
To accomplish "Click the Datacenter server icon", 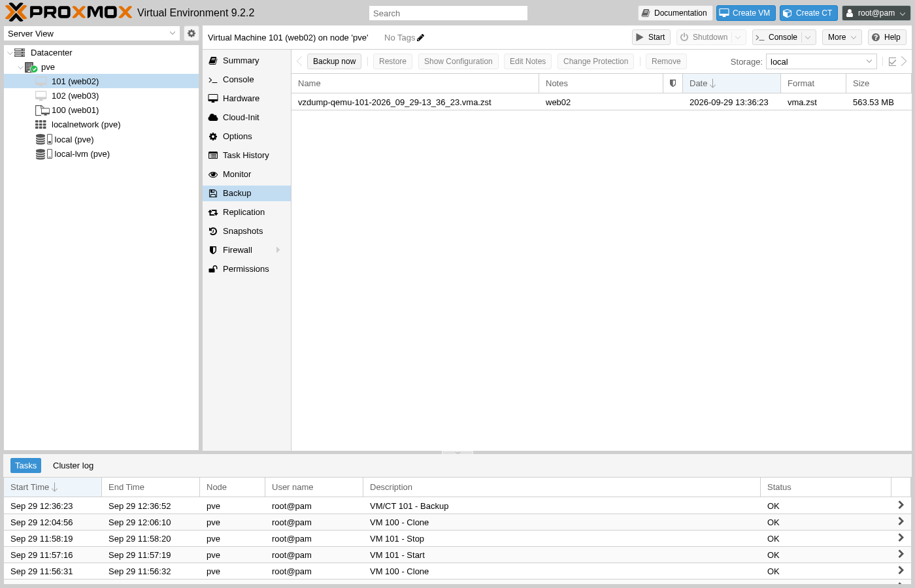I will pos(20,52).
